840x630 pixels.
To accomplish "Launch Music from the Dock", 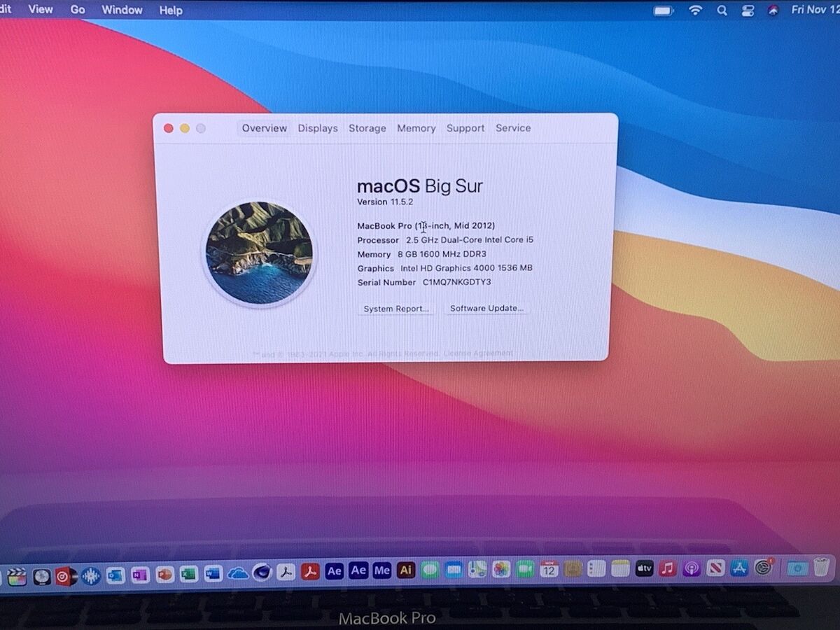I will [x=668, y=568].
